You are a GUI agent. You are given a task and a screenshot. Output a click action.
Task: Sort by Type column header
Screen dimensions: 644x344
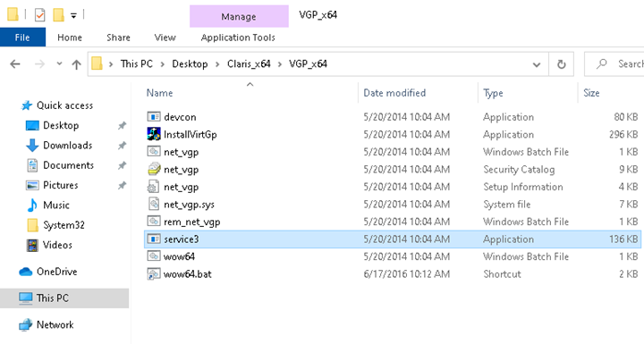coord(493,93)
